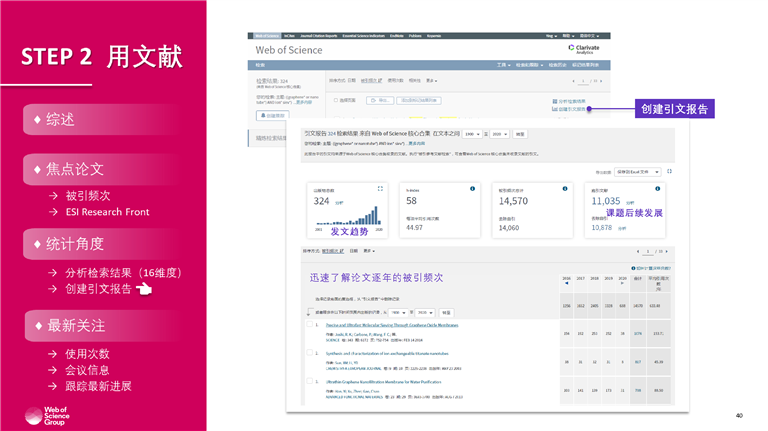Tick the checkbox for the Precise and Ultrafast Molecular Sieving paper
This screenshot has height=431, width=768.
tap(310, 324)
